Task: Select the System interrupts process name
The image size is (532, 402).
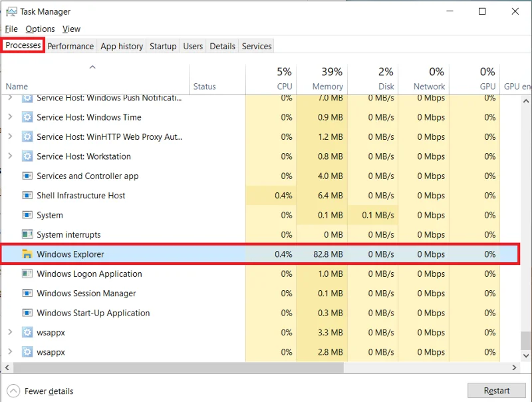Action: 68,235
